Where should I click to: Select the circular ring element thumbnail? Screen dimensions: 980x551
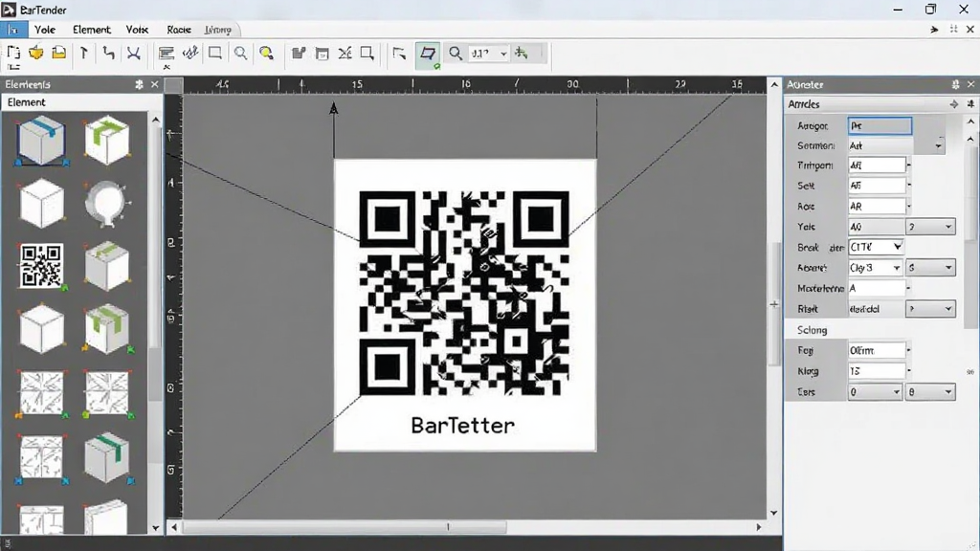(x=107, y=203)
